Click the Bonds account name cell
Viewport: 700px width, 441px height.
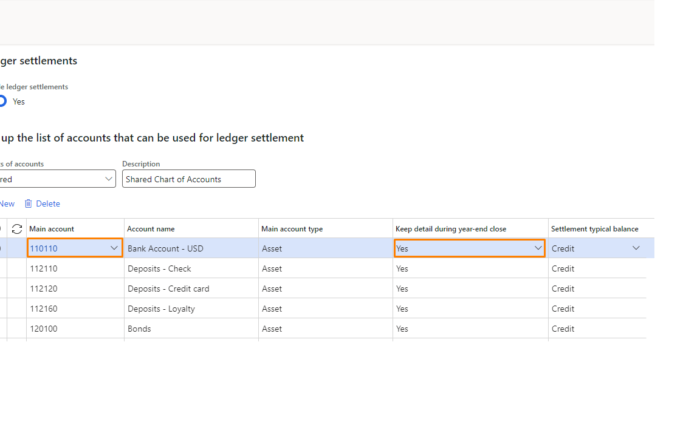pos(192,329)
